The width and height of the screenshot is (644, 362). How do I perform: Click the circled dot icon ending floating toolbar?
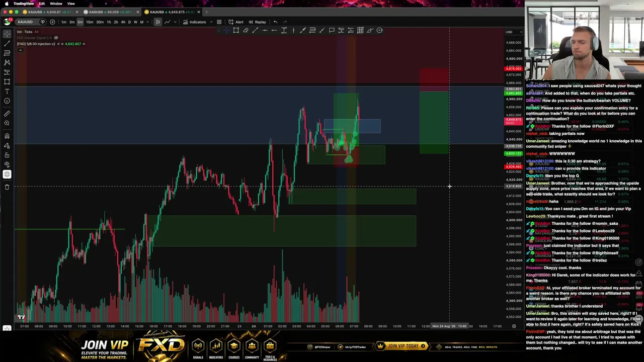tap(379, 31)
